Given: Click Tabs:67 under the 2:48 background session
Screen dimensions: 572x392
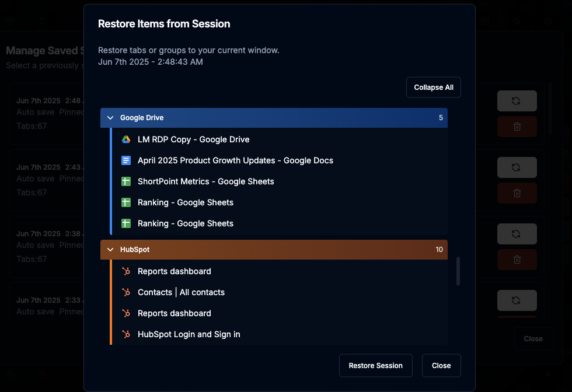Looking at the screenshot, I should pyautogui.click(x=32, y=126).
